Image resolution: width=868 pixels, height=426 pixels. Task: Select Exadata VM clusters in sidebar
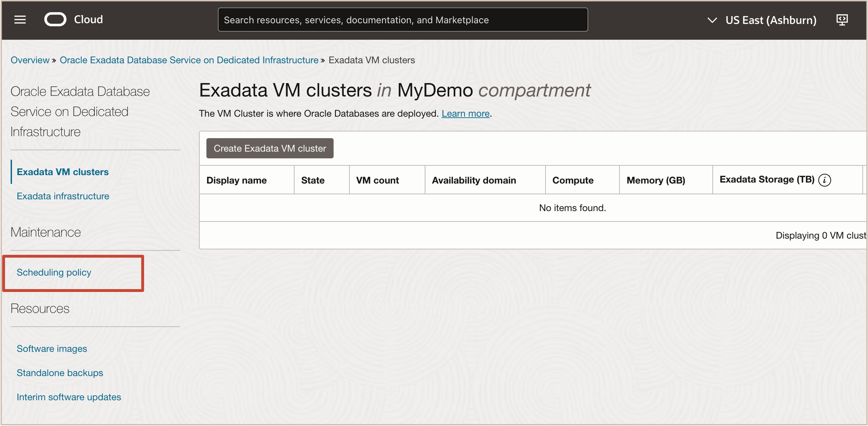pos(63,172)
